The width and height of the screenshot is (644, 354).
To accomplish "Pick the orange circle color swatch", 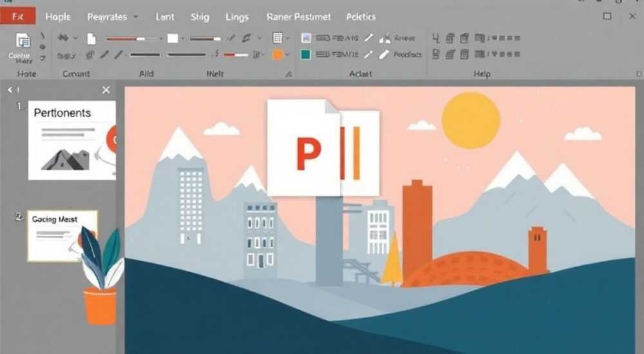I will pos(278,55).
